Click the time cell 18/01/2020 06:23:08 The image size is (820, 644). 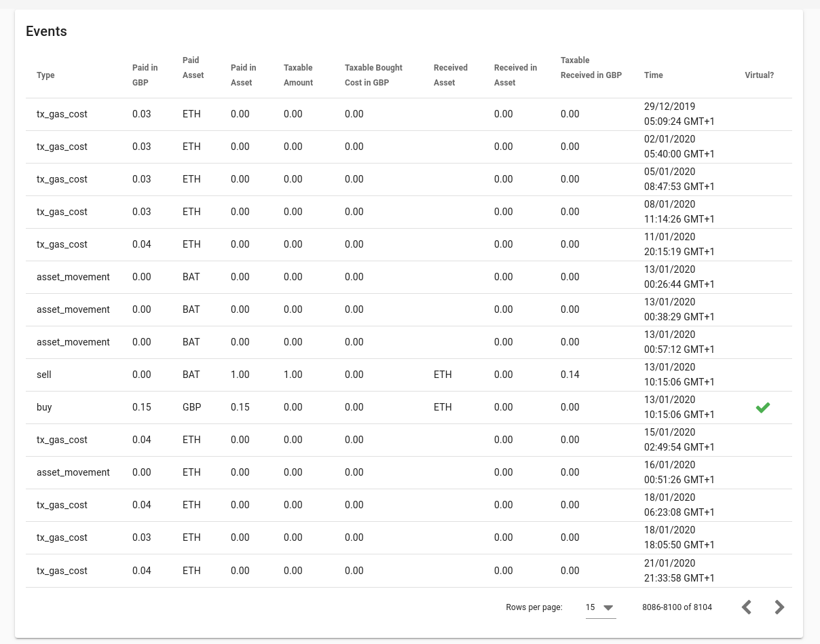pos(679,505)
